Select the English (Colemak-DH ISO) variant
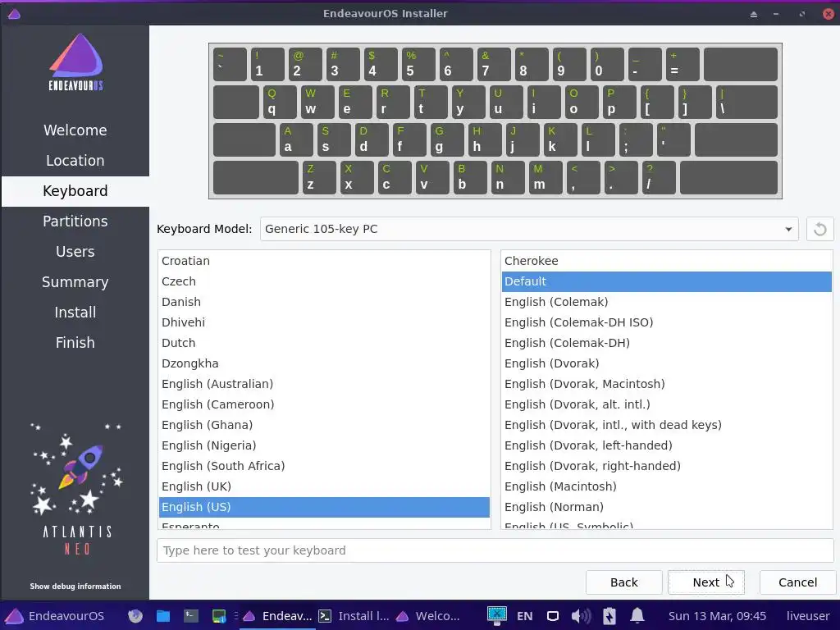This screenshot has height=630, width=840. [666, 322]
